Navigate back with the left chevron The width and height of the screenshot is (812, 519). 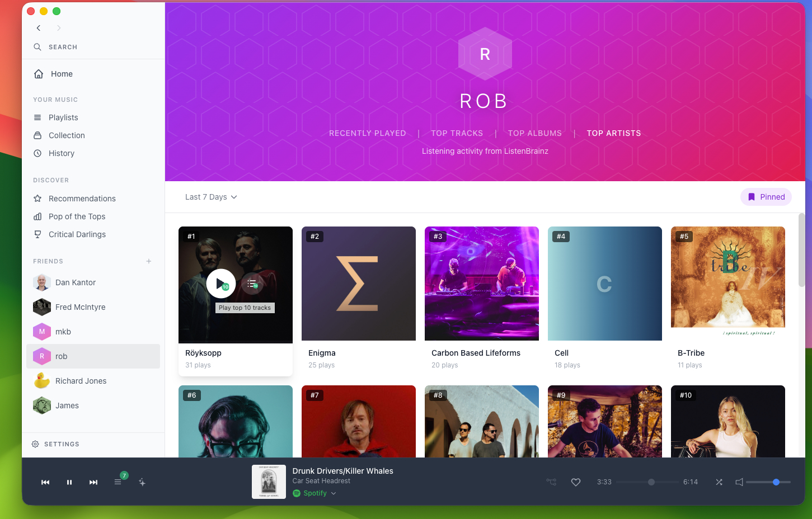click(x=39, y=28)
